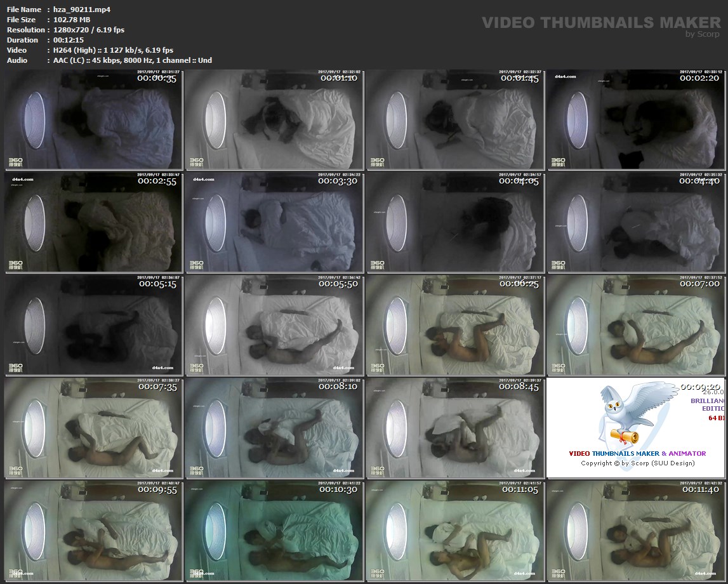
Task: Click the "VIDEO THUMBNAILS MAKER & ANIMATOR" promo text
Action: pyautogui.click(x=637, y=453)
